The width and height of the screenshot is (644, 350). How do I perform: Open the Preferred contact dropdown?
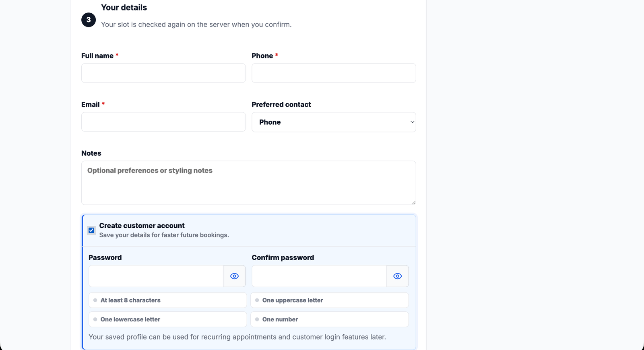(334, 122)
